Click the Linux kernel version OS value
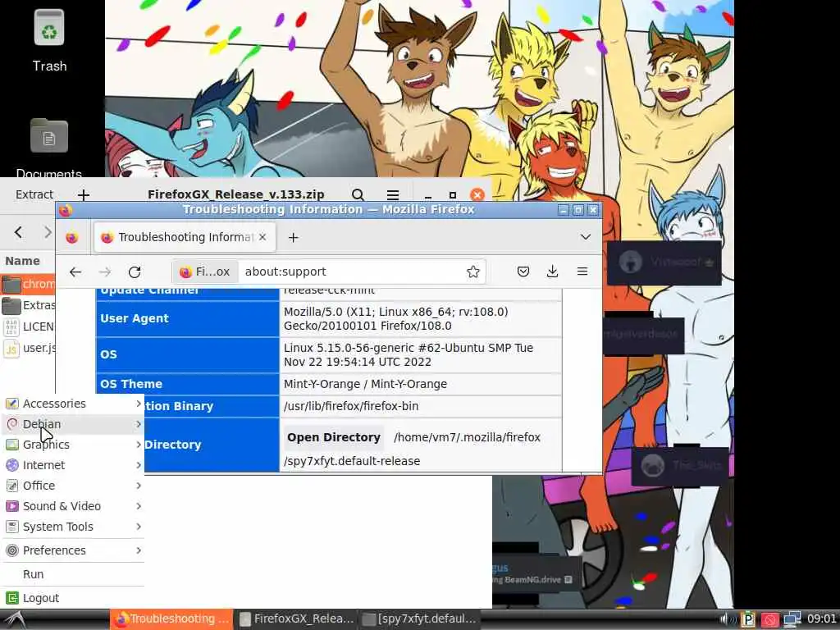This screenshot has width=840, height=630. tap(409, 354)
